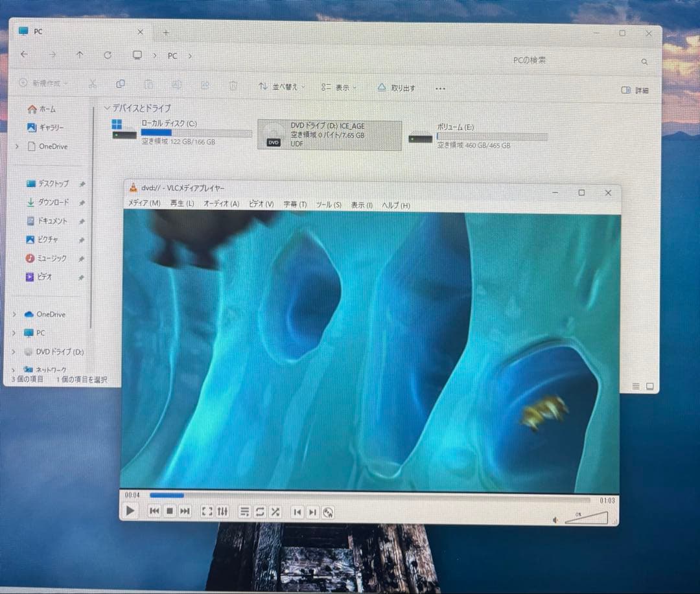Viewport: 700px width, 594px height.
Task: Open the ツール (S) menu in VLC
Action: coord(329,205)
